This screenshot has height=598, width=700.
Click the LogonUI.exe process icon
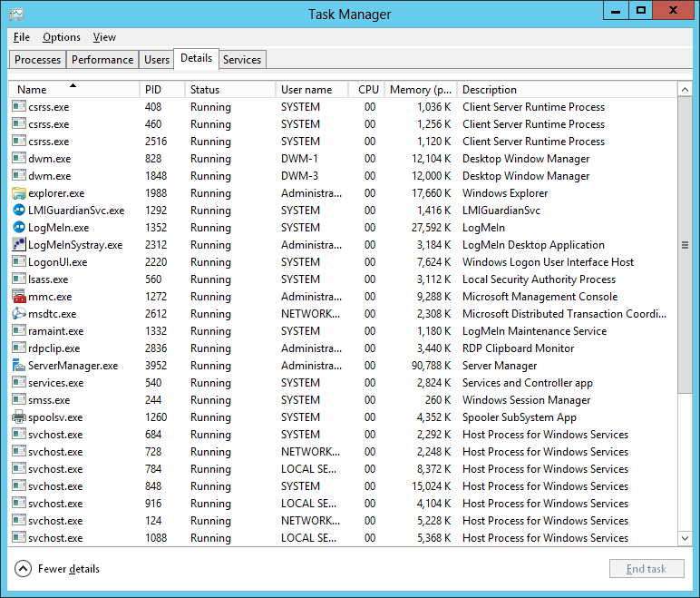coord(19,262)
